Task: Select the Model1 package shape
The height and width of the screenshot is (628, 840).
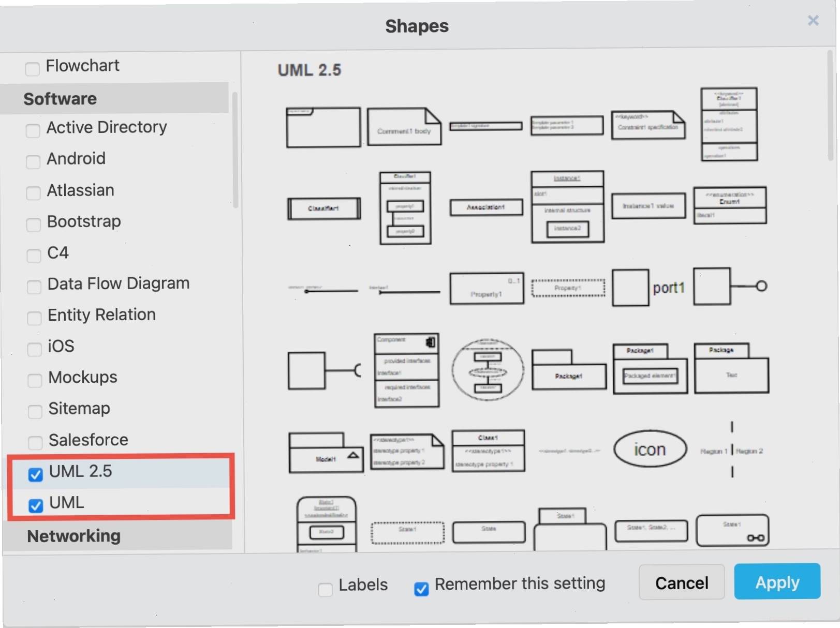Action: (x=326, y=453)
